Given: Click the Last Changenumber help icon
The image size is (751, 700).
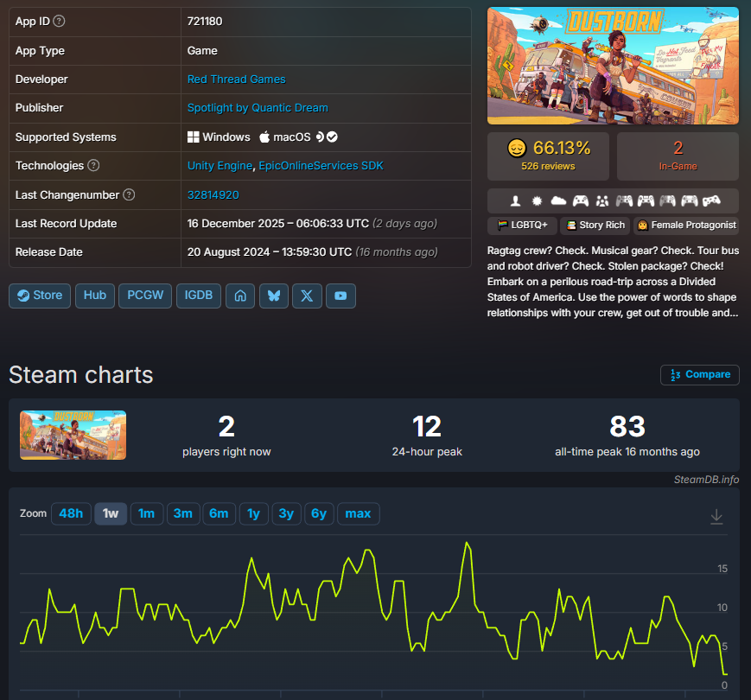Looking at the screenshot, I should [129, 195].
